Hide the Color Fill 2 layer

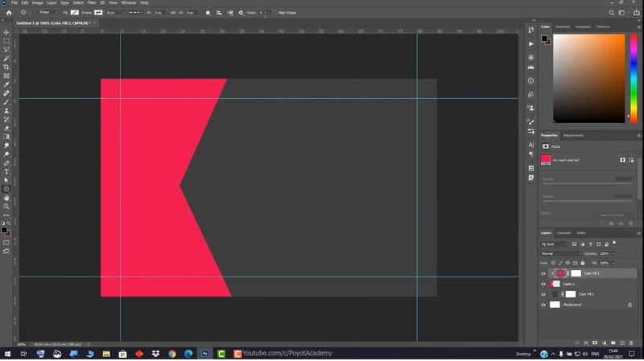point(543,273)
